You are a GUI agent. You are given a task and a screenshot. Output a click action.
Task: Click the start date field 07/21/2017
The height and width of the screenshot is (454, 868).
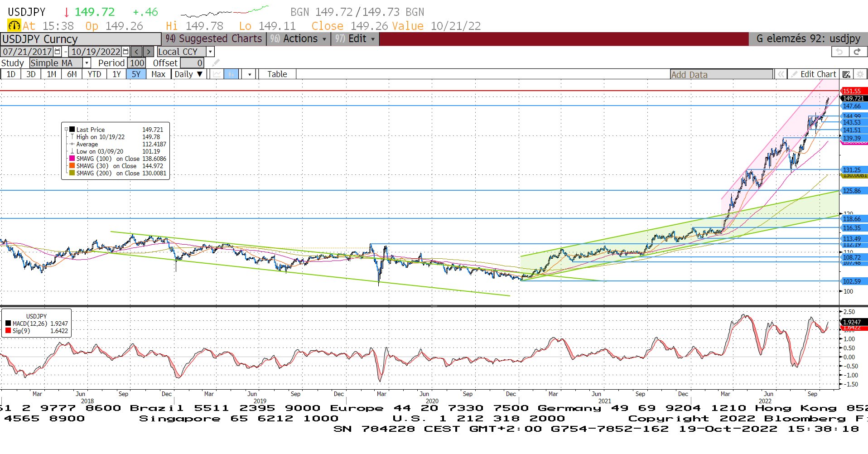[27, 52]
